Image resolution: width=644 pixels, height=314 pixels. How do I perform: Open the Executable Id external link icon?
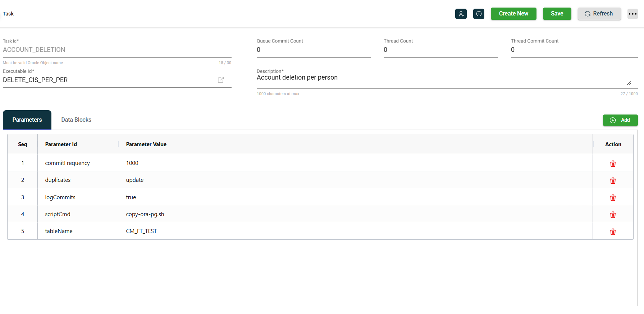click(221, 80)
